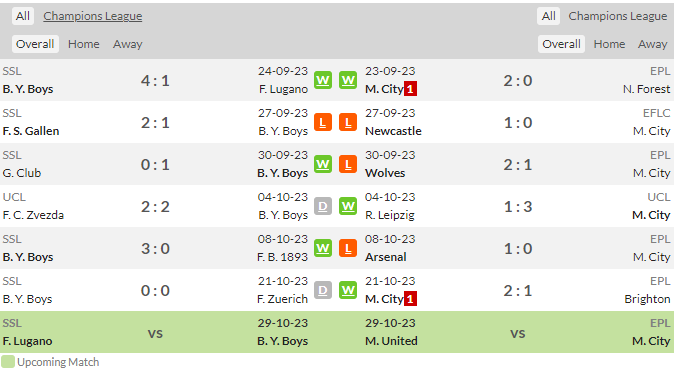Click the L badge beside Wolves 30-09-23
Screen dimensions: 677x381
coord(348,164)
